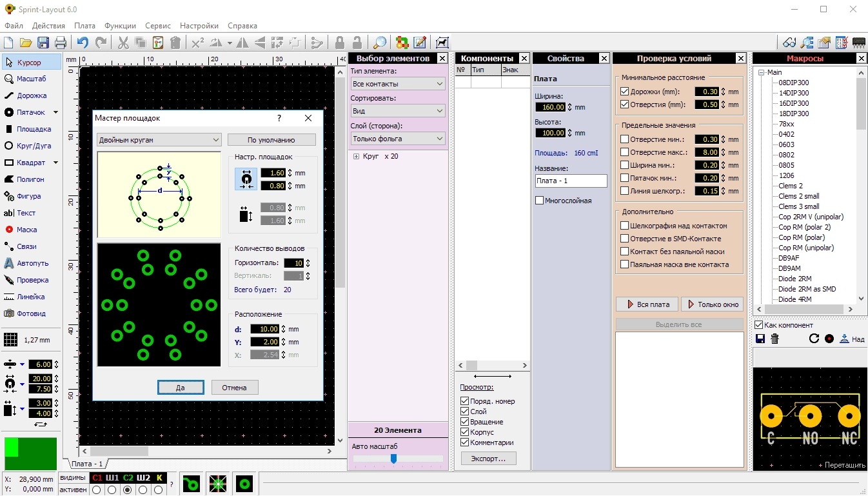Undo the last action via toolbar arrow
The image size is (868, 496).
[x=83, y=43]
